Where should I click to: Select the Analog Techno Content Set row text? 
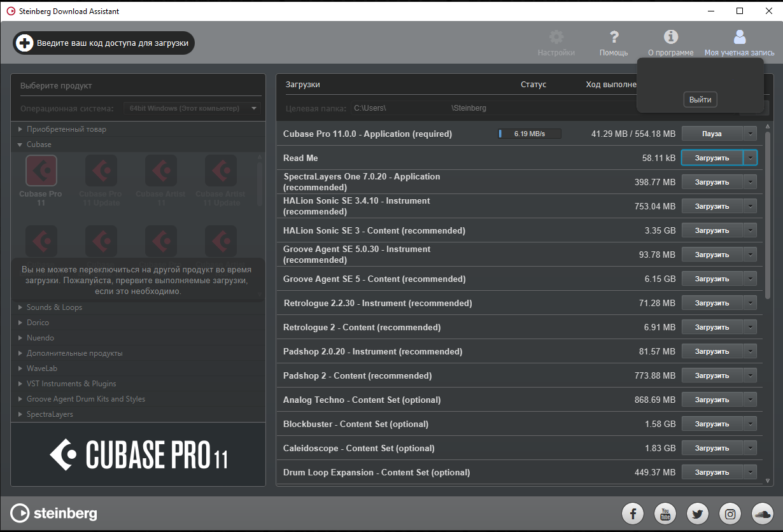362,400
